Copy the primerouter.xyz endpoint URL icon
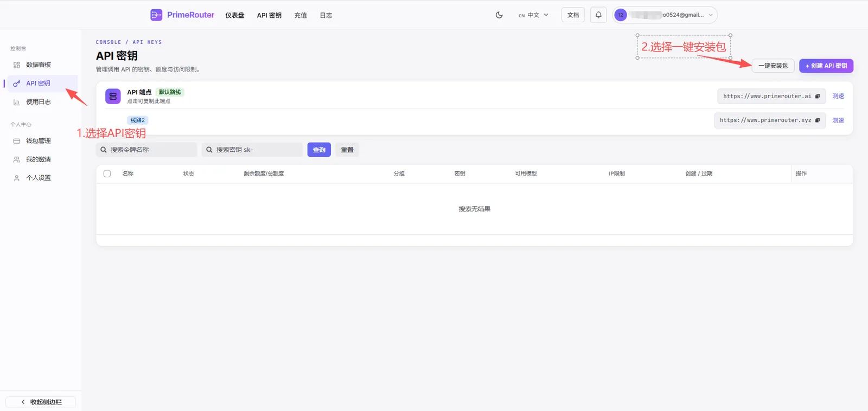 pos(817,120)
